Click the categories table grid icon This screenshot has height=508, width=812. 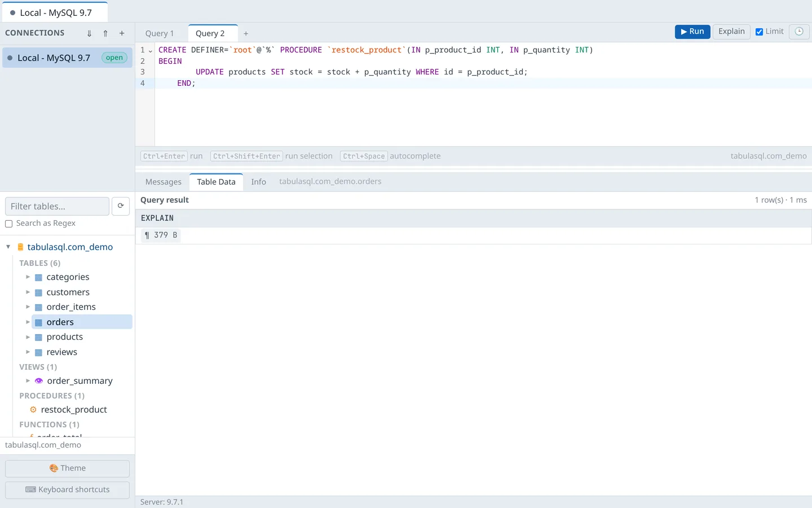[x=38, y=277]
